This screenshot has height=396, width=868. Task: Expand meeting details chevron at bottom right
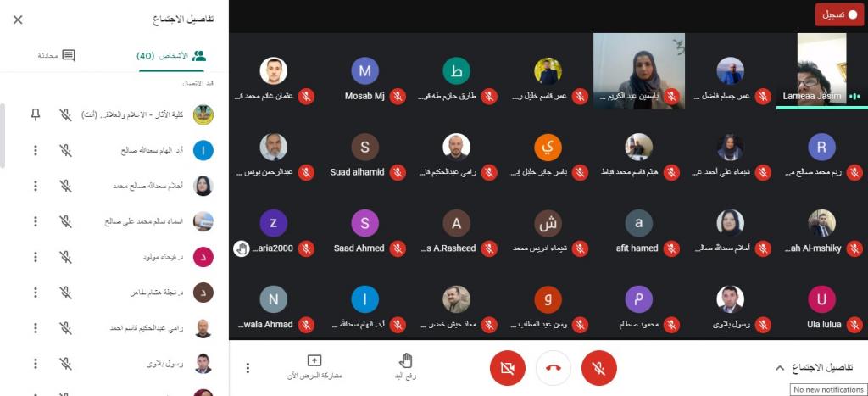780,368
